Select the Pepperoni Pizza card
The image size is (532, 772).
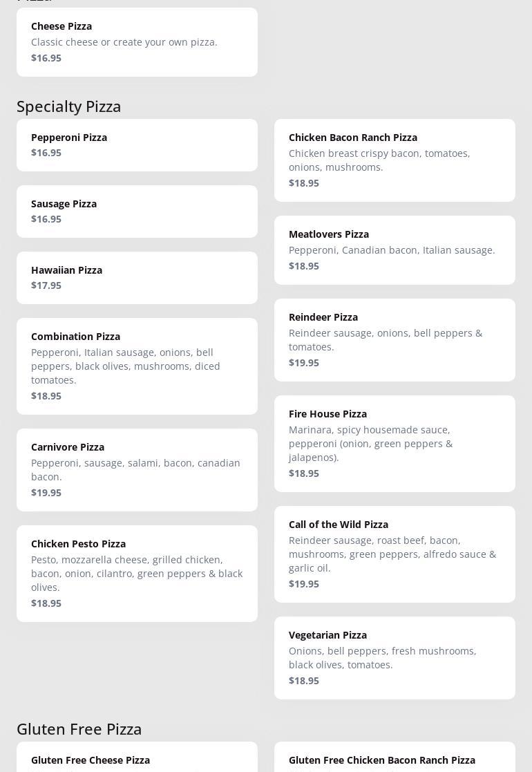pos(137,144)
